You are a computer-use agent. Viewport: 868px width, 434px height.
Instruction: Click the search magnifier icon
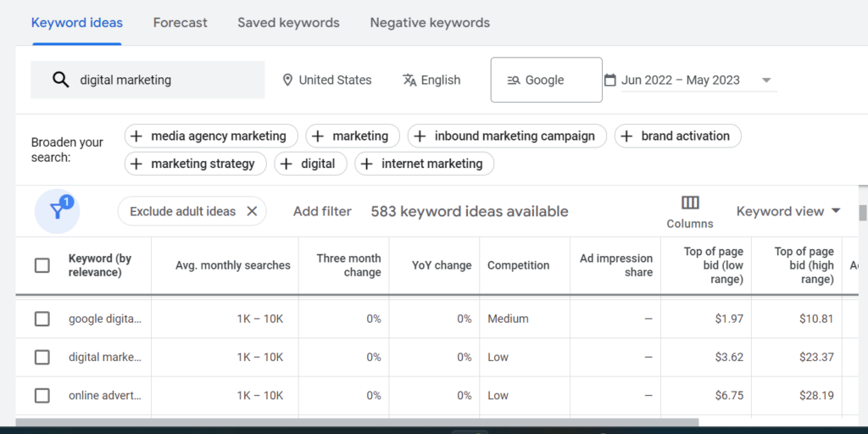click(61, 80)
